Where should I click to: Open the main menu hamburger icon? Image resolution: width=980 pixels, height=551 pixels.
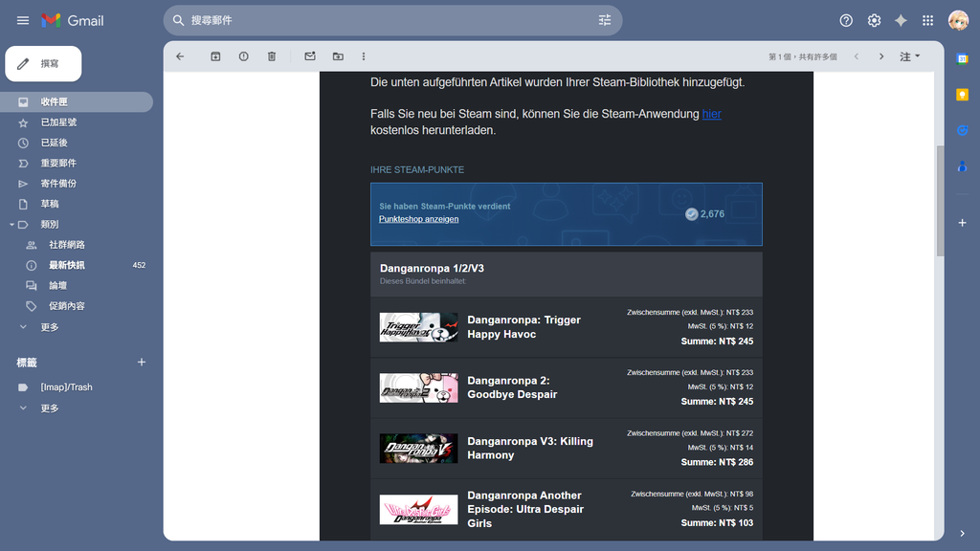pyautogui.click(x=23, y=21)
